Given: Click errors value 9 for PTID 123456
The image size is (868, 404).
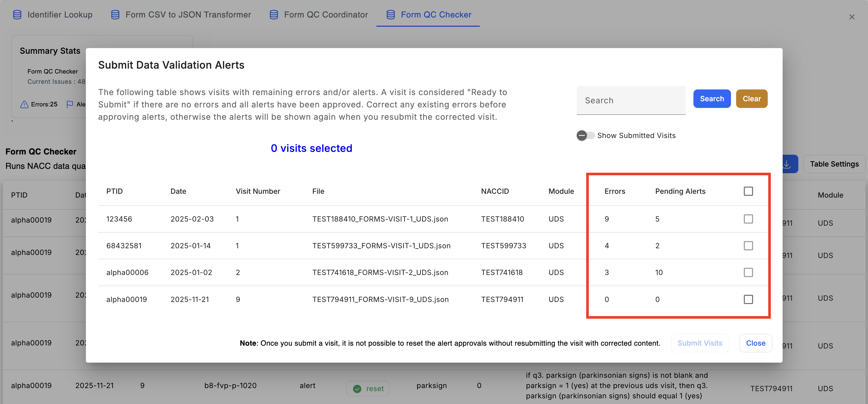Looking at the screenshot, I should click(x=607, y=219).
